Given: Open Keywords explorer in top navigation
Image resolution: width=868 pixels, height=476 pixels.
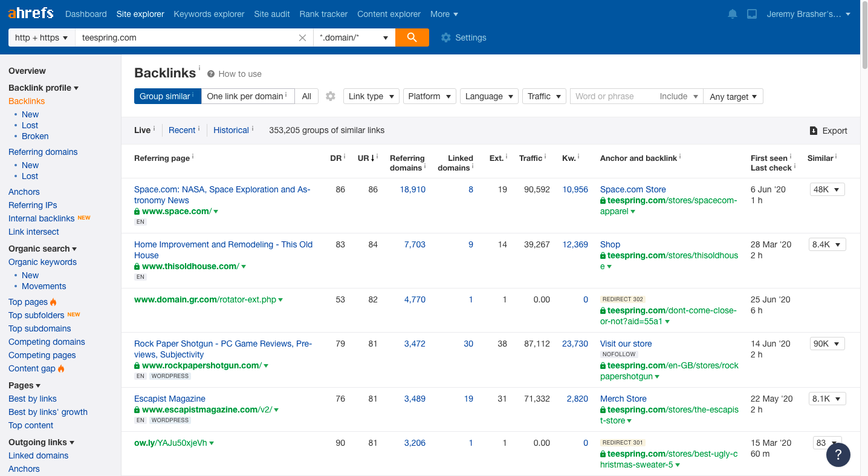Looking at the screenshot, I should click(x=209, y=14).
